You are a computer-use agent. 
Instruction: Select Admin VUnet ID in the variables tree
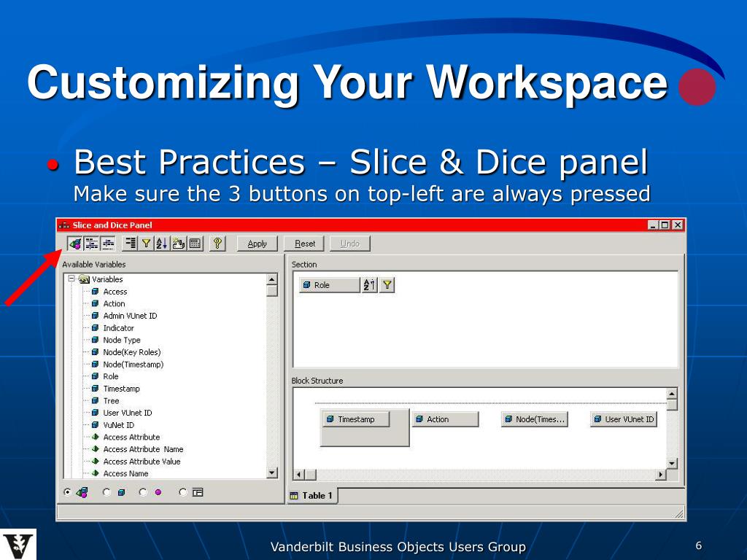click(130, 316)
